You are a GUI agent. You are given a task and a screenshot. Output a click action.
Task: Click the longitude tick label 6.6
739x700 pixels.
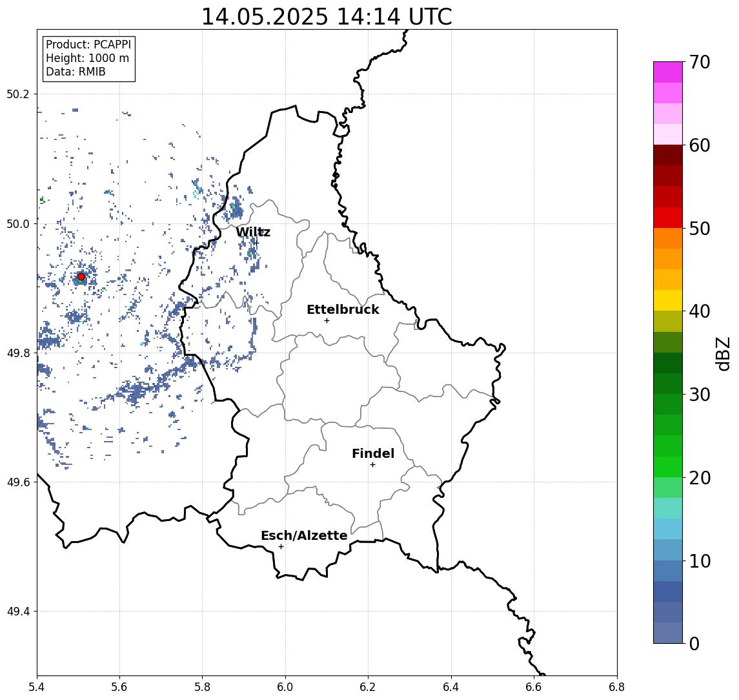pos(534,687)
